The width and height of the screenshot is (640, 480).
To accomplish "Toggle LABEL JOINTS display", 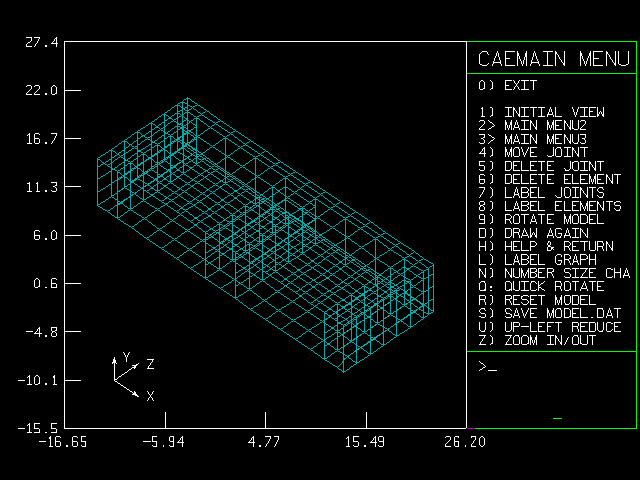I will coord(541,192).
